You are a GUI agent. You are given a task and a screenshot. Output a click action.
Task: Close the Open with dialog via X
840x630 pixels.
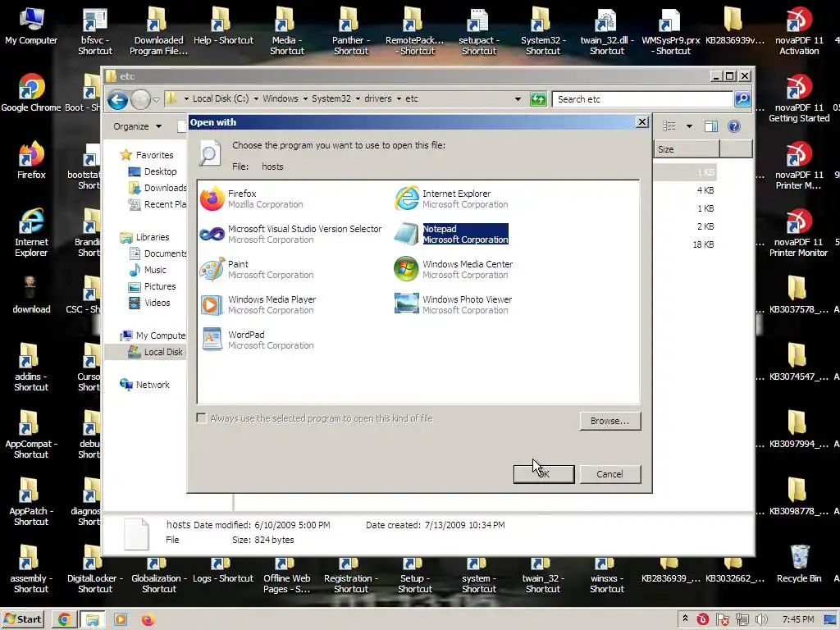point(641,122)
